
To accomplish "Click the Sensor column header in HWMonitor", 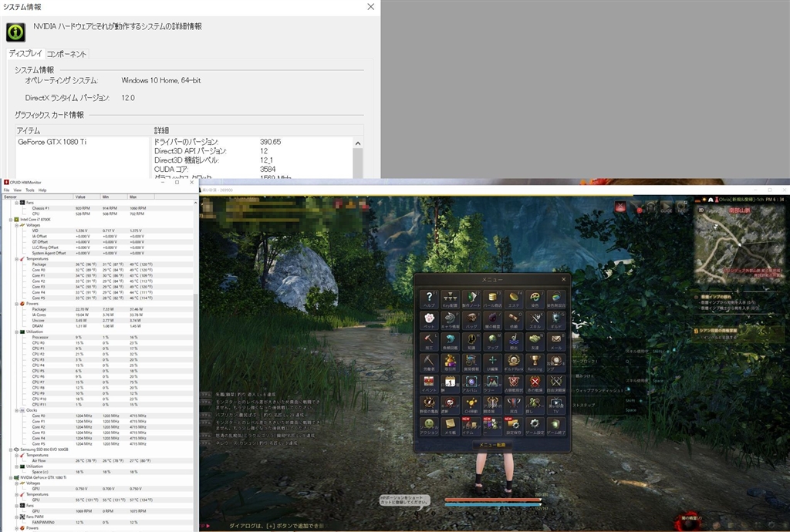I will (x=38, y=197).
